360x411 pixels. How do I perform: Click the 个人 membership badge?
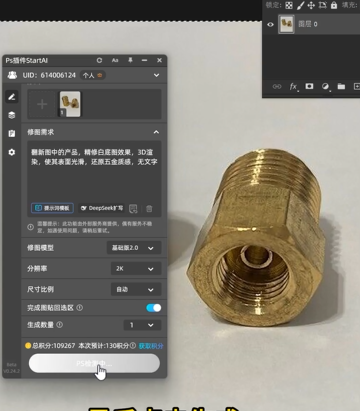click(x=93, y=75)
